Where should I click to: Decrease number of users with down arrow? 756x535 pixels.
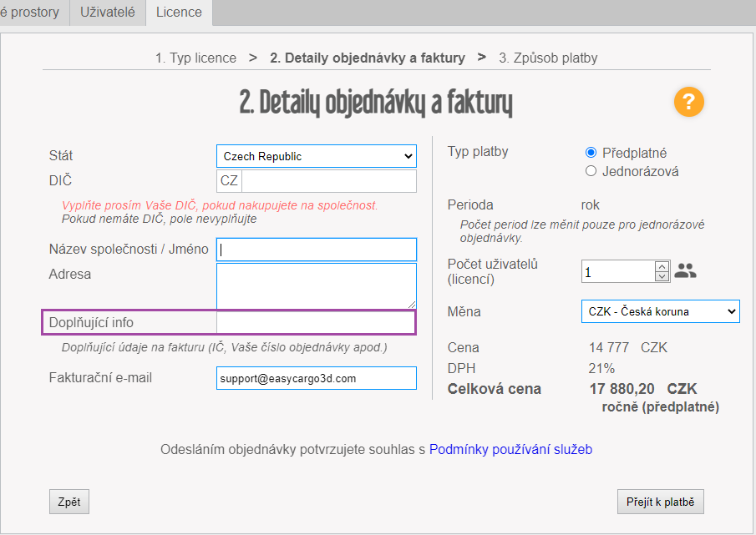coord(662,276)
